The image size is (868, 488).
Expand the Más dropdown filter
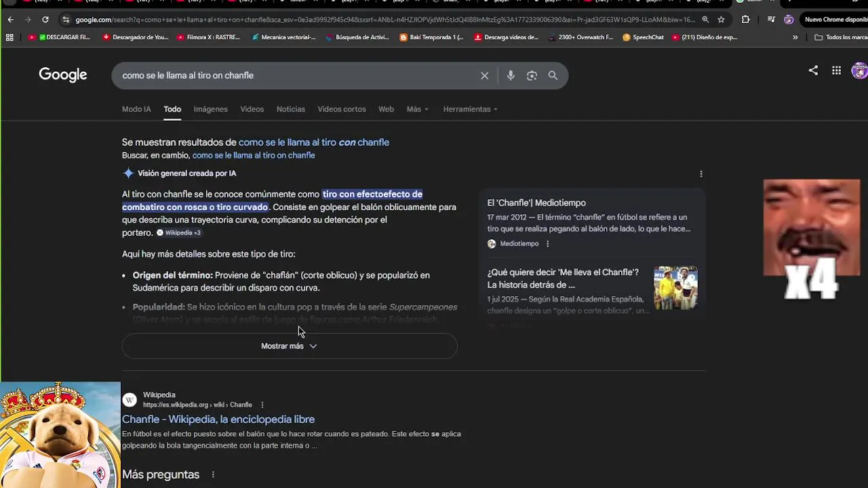[417, 109]
